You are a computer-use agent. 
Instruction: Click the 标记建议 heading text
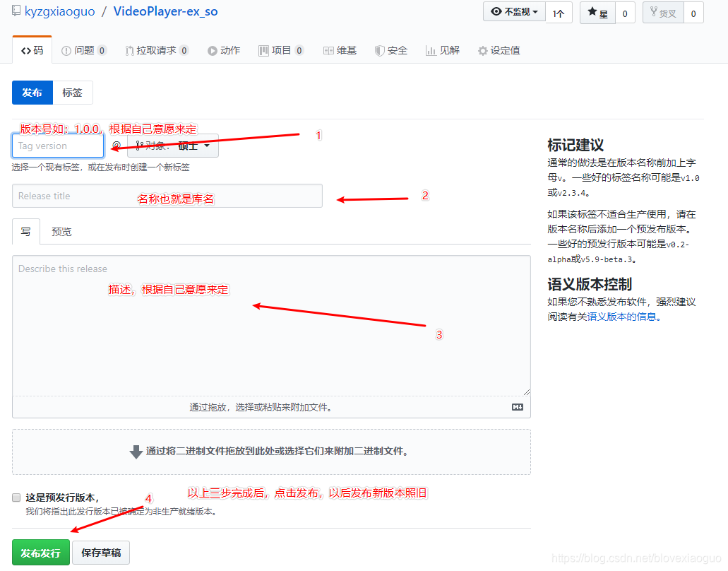(575, 145)
